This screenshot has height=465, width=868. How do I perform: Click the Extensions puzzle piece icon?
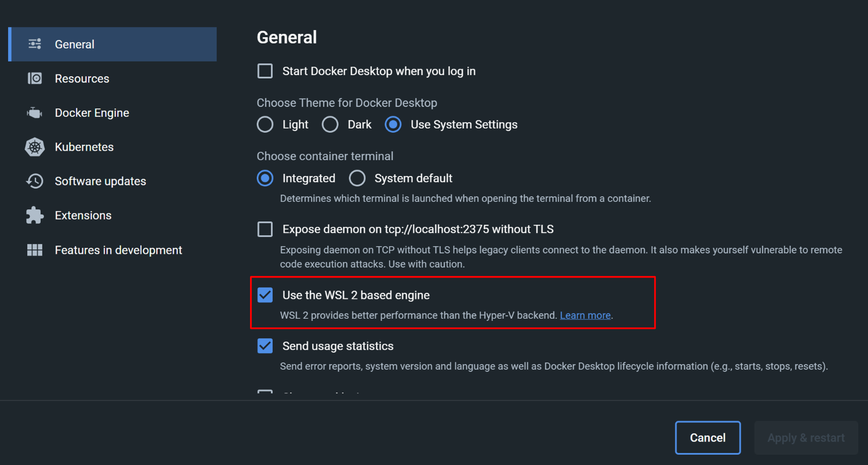[x=34, y=216]
